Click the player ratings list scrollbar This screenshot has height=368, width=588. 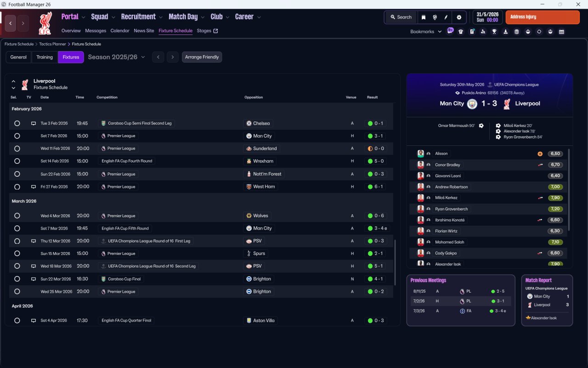pyautogui.click(x=569, y=190)
